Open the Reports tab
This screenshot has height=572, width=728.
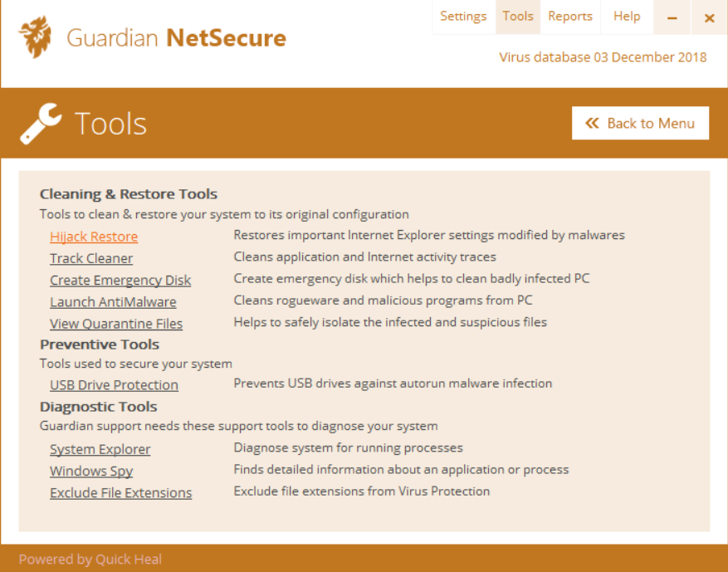[570, 16]
